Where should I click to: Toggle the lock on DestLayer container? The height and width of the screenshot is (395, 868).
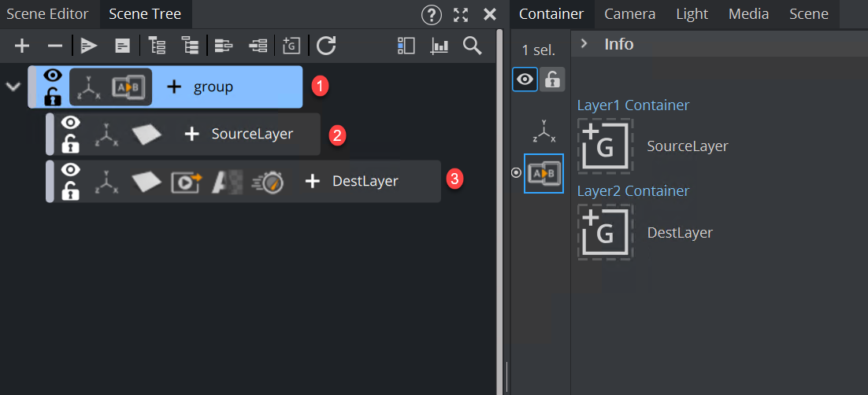click(x=71, y=191)
